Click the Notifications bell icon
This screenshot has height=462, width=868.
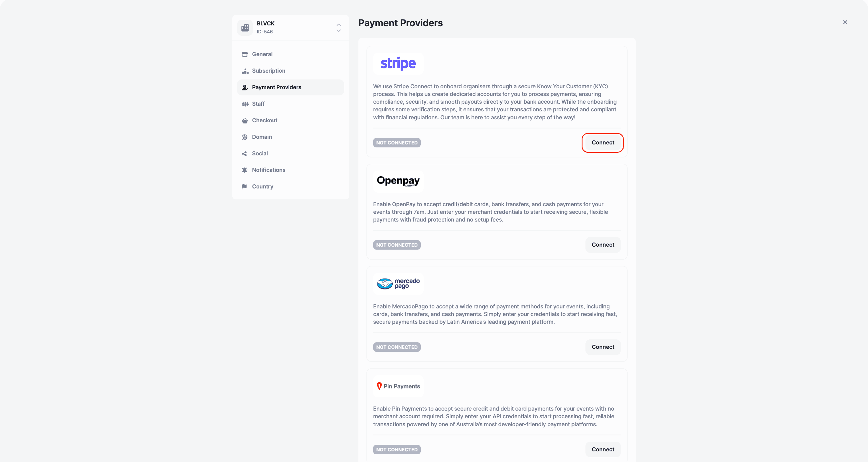pyautogui.click(x=245, y=170)
